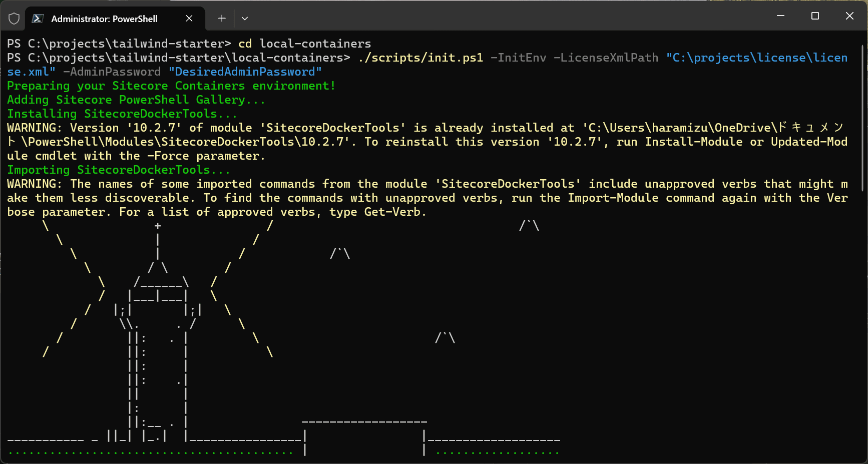Click the administrator shield icon
Image resolution: width=868 pixels, height=464 pixels.
click(x=14, y=19)
